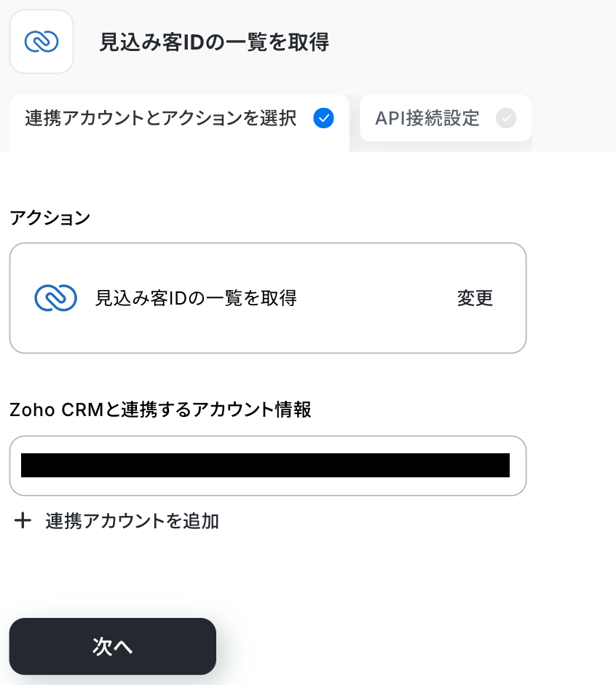Screen dimensions: 616x685
Task: Click the Zoho CRM logo in the header
Action: [42, 42]
